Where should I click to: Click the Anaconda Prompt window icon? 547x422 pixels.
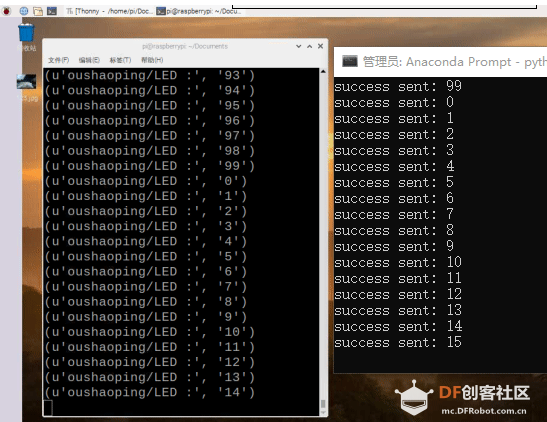350,61
